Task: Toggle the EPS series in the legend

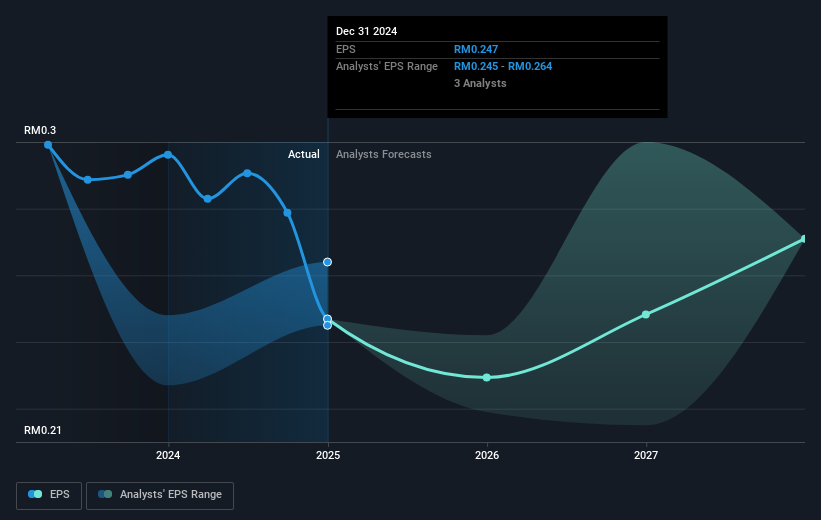Action: (51, 495)
